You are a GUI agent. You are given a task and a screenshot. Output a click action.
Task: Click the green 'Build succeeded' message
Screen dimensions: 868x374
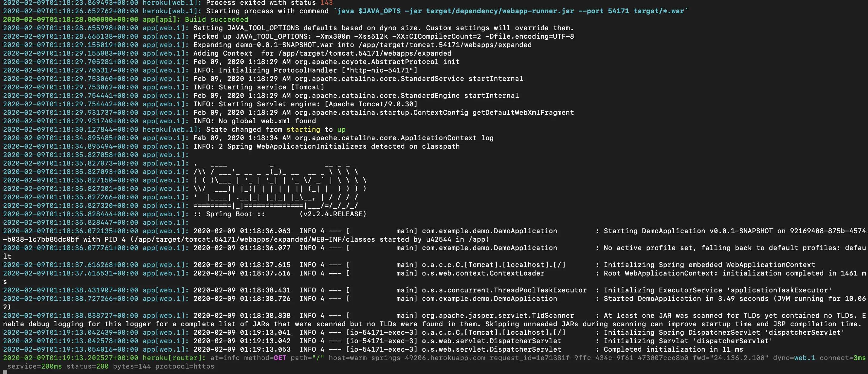216,20
